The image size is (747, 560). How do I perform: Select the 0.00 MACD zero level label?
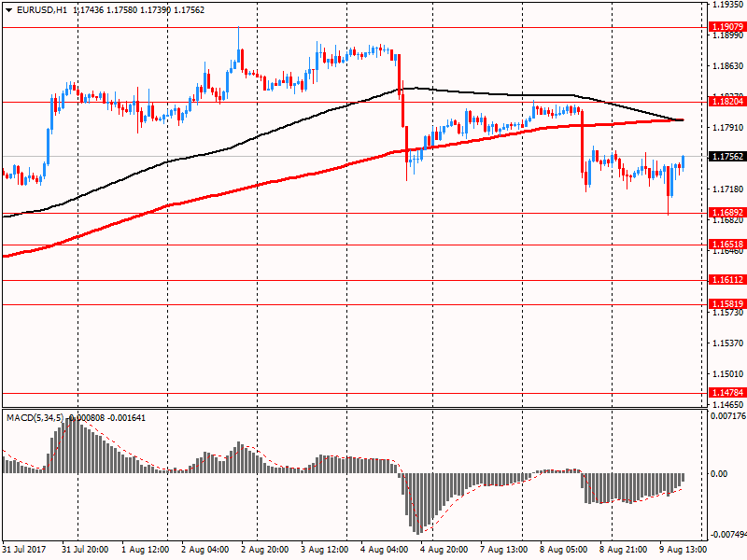(x=719, y=474)
